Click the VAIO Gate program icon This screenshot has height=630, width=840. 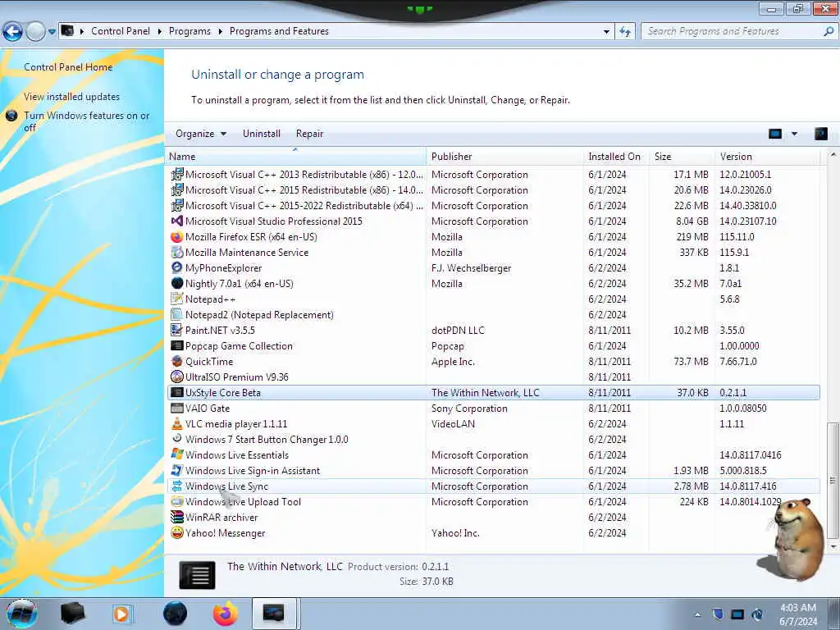pos(177,408)
